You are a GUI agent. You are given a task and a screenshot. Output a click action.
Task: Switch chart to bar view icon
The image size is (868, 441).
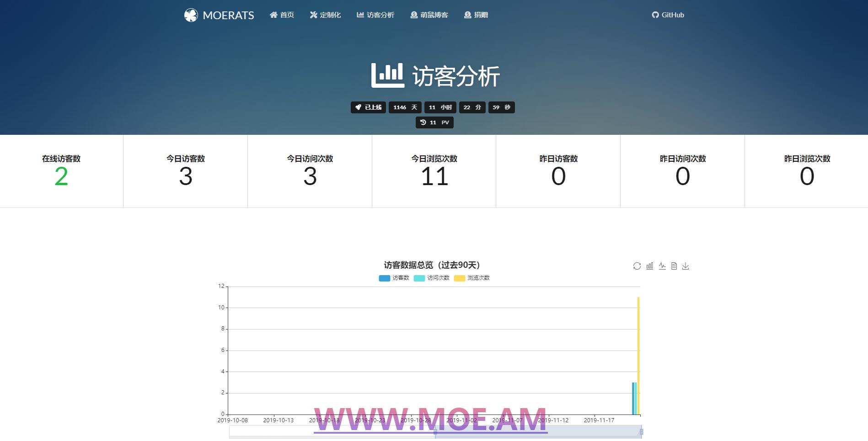pos(650,266)
